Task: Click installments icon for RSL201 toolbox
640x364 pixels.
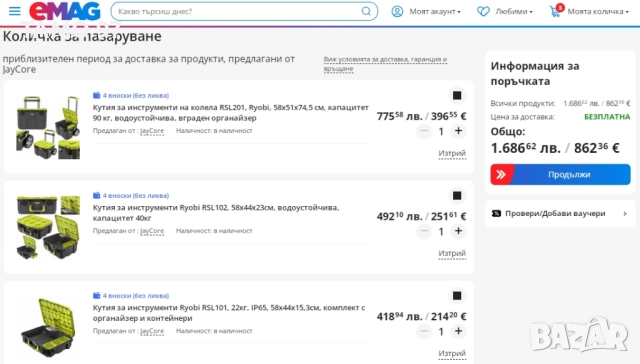Action: 96,95
